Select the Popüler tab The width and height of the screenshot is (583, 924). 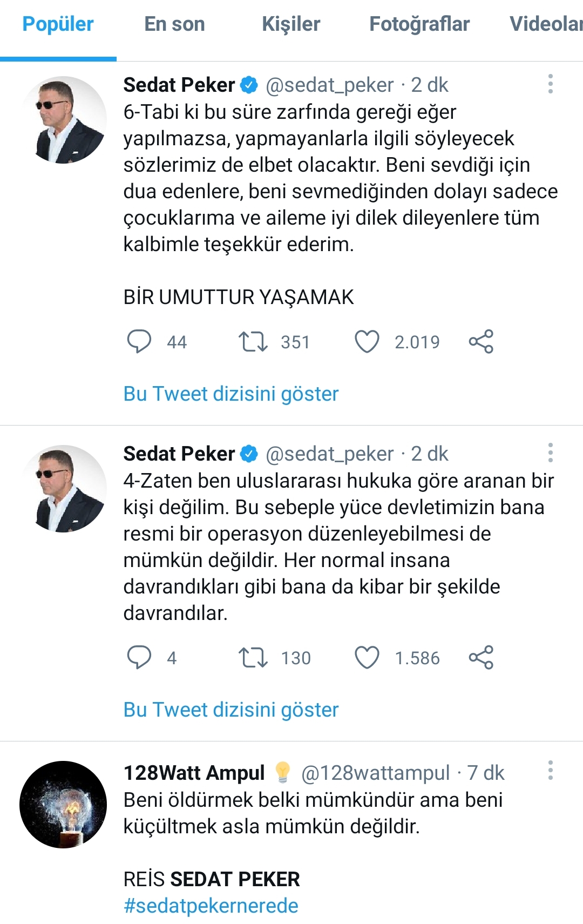click(58, 24)
